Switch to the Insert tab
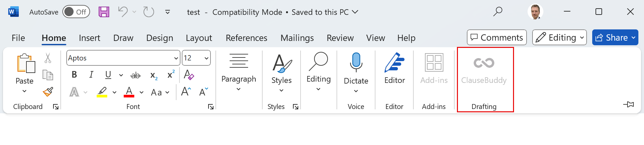 coord(89,38)
